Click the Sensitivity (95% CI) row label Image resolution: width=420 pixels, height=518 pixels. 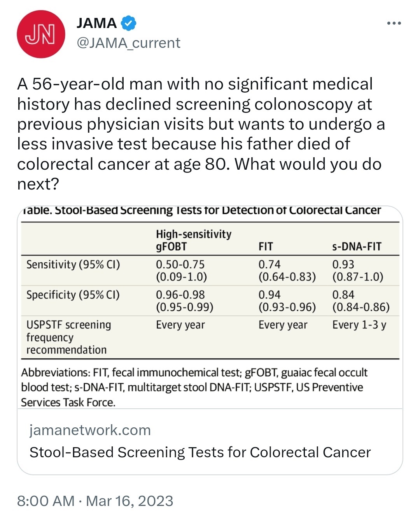73,265
